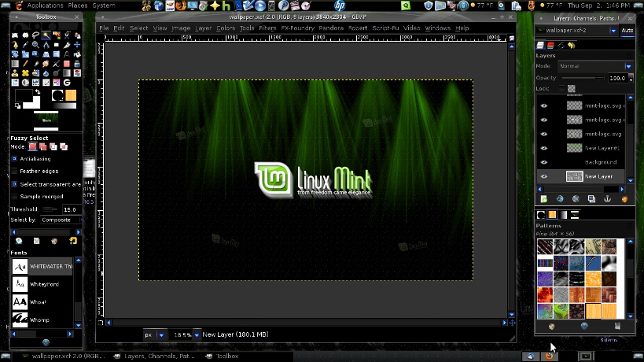Select the Blur/Sharpen droplet tool
The height and width of the screenshot is (362, 644).
tap(46, 73)
